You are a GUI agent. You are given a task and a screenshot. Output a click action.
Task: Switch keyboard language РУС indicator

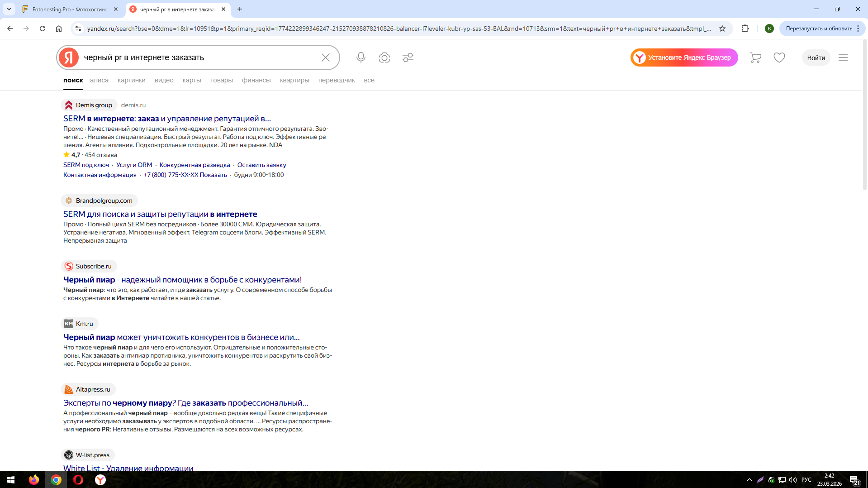[806, 480]
